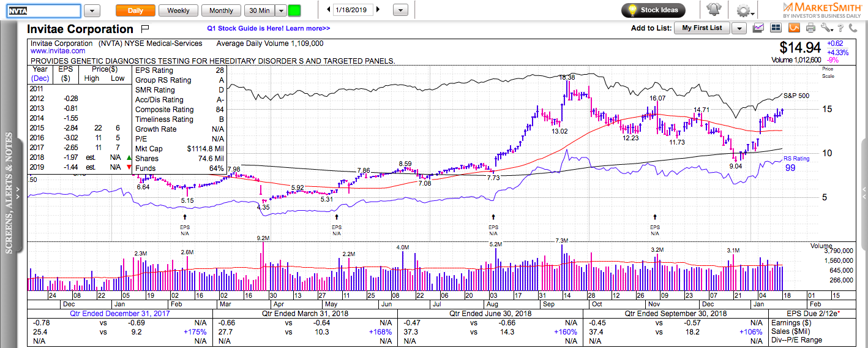Viewport: 868px width, 348px height.
Task: Print the chart with printer icon
Action: [x=811, y=28]
